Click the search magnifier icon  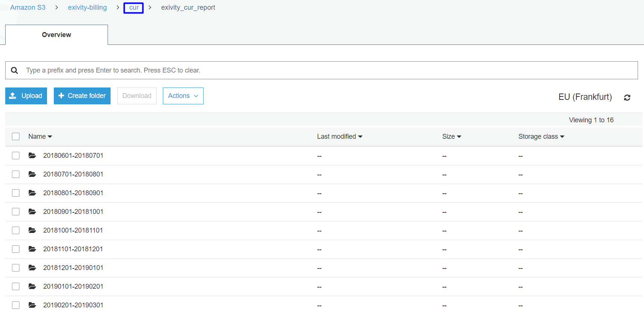pyautogui.click(x=15, y=70)
